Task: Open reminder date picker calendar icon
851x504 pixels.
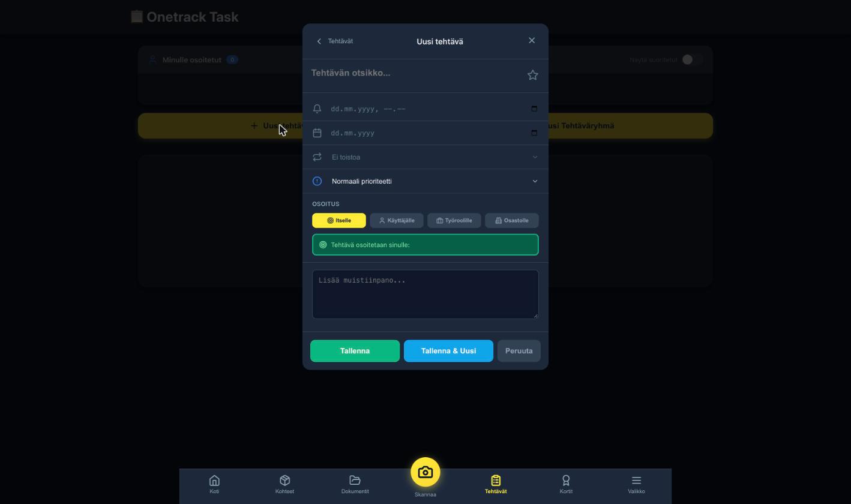Action: (x=534, y=109)
